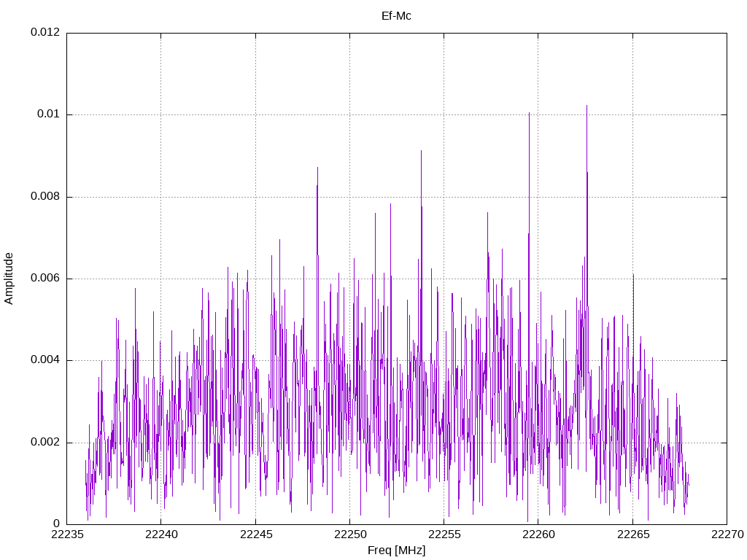Click the spectrum peak near 22248.3 MHz
This screenshot has width=747, height=560.
click(318, 168)
